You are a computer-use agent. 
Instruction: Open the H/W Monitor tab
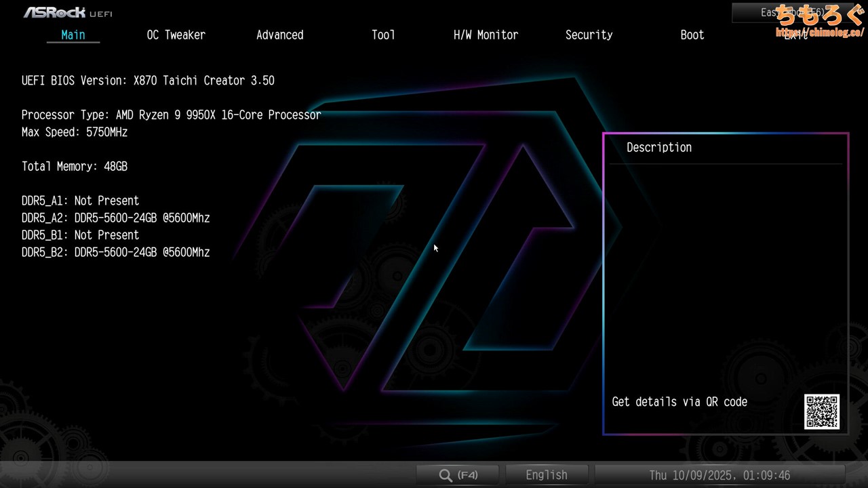point(486,35)
